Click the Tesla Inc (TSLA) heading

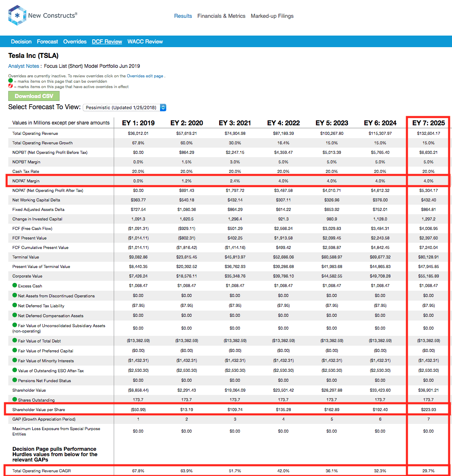coord(33,55)
